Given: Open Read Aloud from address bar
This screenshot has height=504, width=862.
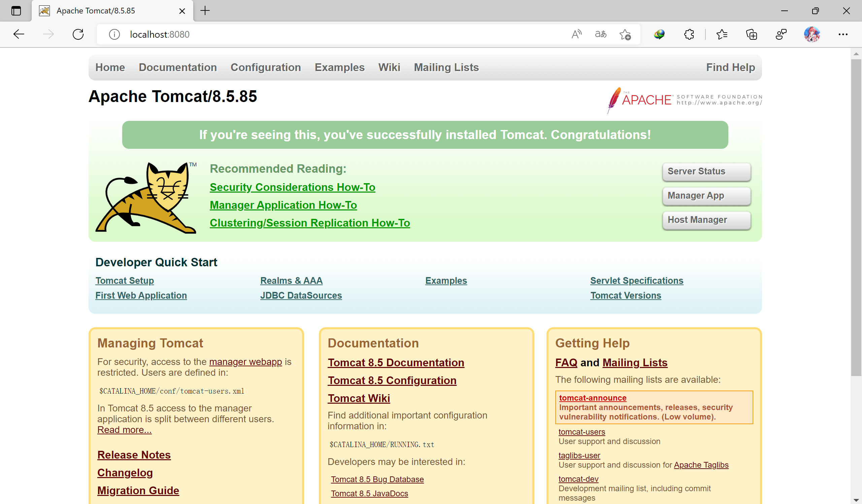Looking at the screenshot, I should point(576,34).
